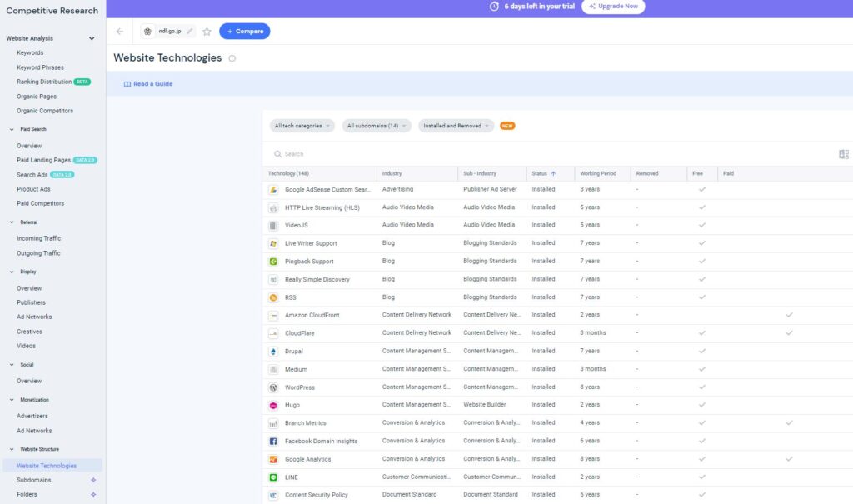Open the All subdomains (14) dropdown
853x504 pixels.
[x=377, y=126]
